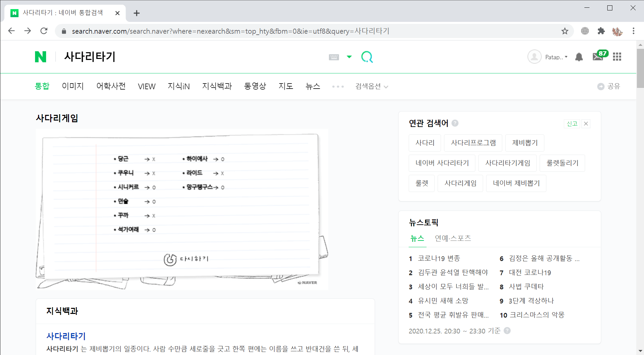
Task: Click related search 네이버 제비뽑기
Action: pos(516,183)
